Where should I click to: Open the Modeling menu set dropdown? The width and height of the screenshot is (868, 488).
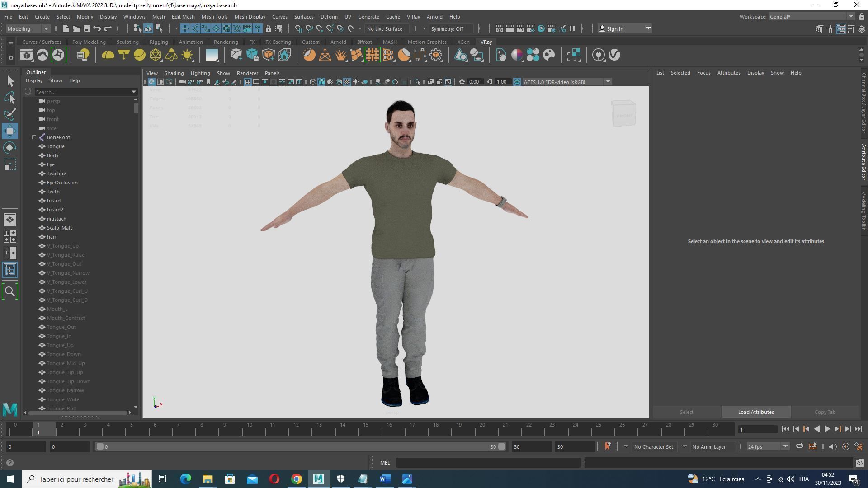28,28
